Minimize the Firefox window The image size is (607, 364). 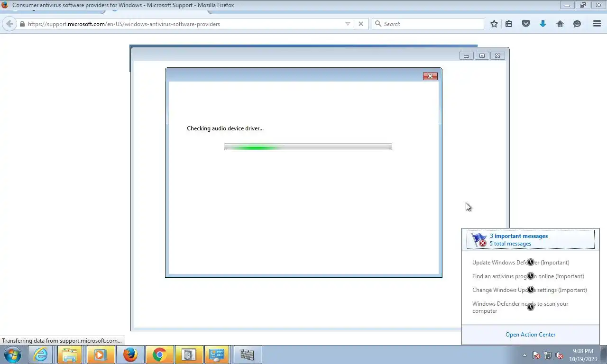point(567,5)
